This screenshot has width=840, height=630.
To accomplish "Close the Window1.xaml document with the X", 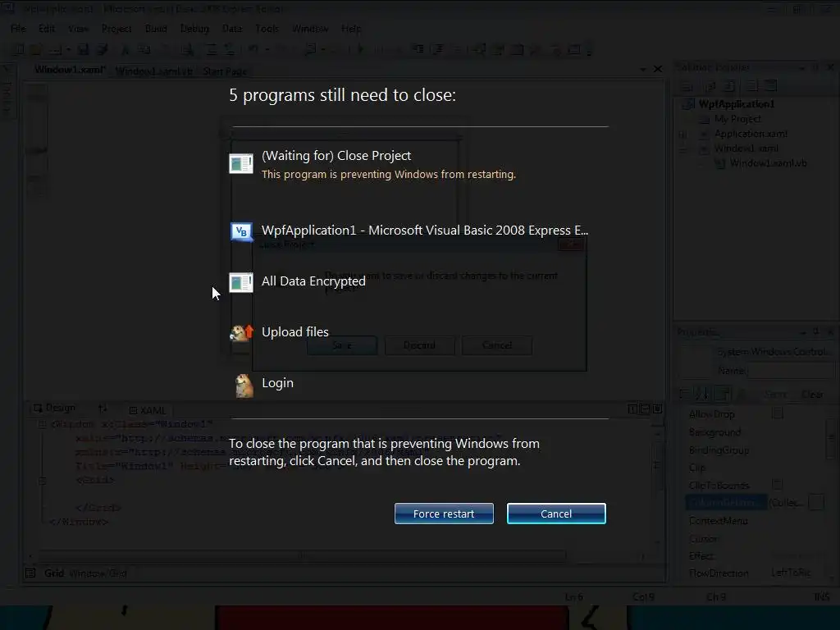I will [x=658, y=69].
